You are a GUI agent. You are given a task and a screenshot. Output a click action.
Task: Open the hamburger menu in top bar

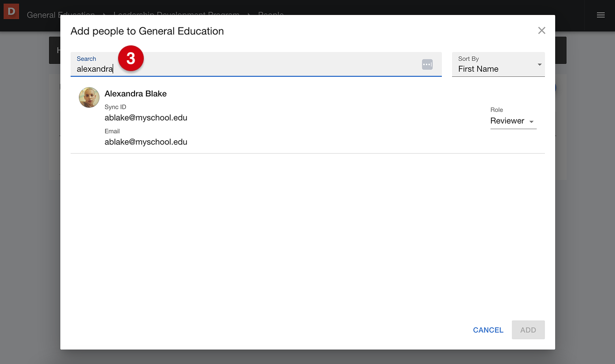coord(601,15)
